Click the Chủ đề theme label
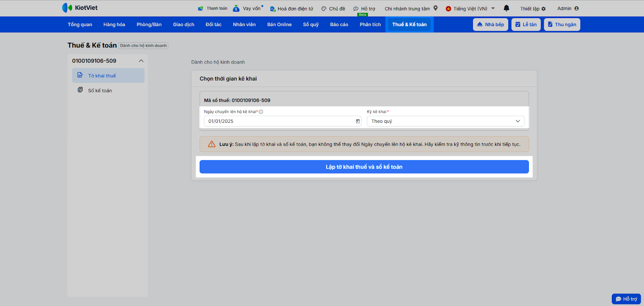This screenshot has height=306, width=644. coord(337,9)
